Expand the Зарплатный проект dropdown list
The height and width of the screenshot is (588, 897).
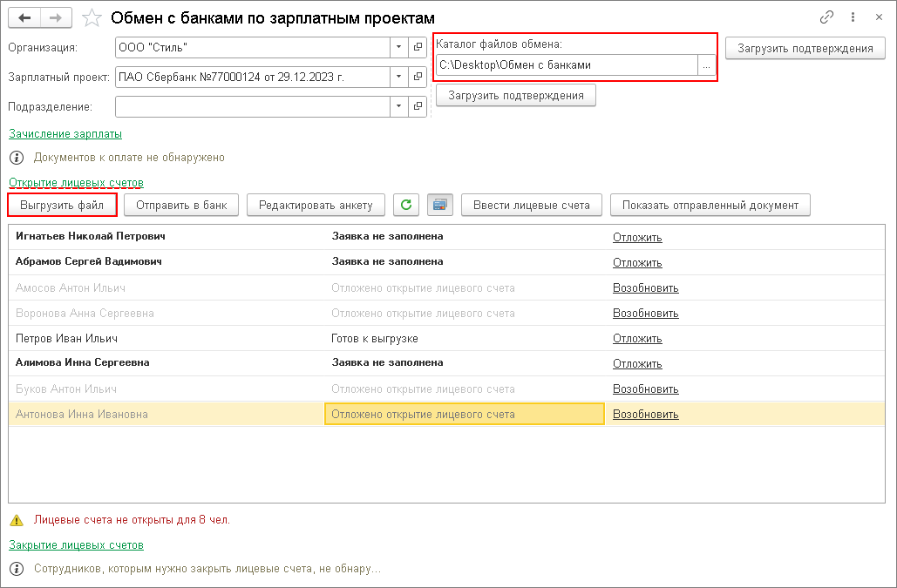click(x=398, y=77)
